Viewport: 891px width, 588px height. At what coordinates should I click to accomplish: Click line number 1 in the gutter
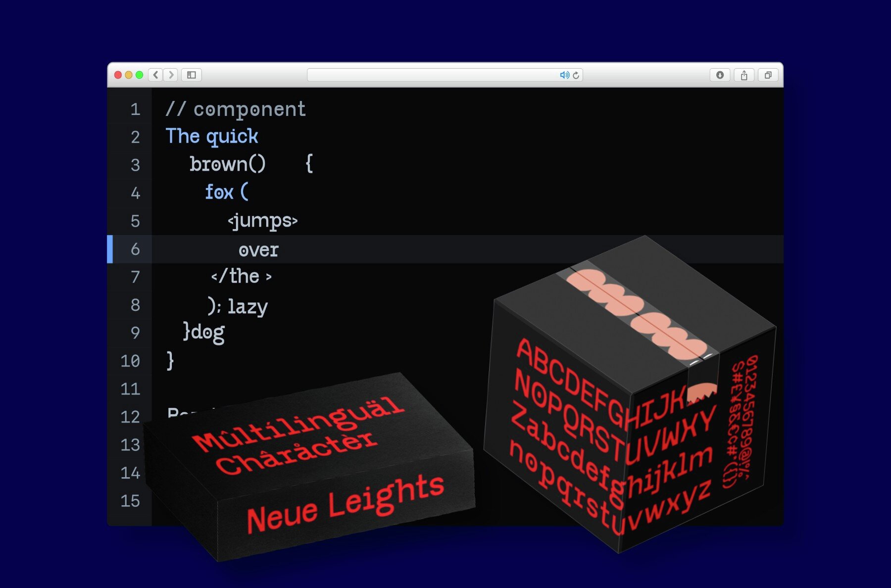click(134, 110)
